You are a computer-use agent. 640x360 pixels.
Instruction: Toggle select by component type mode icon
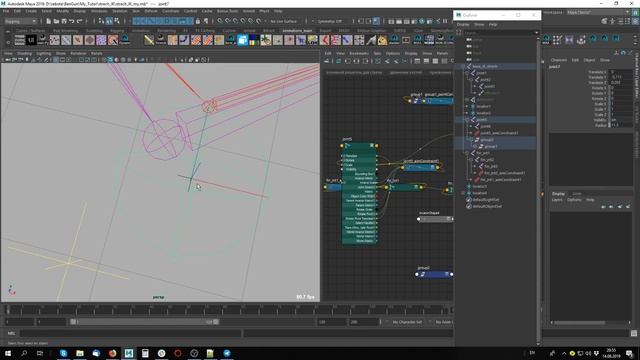pos(117,21)
